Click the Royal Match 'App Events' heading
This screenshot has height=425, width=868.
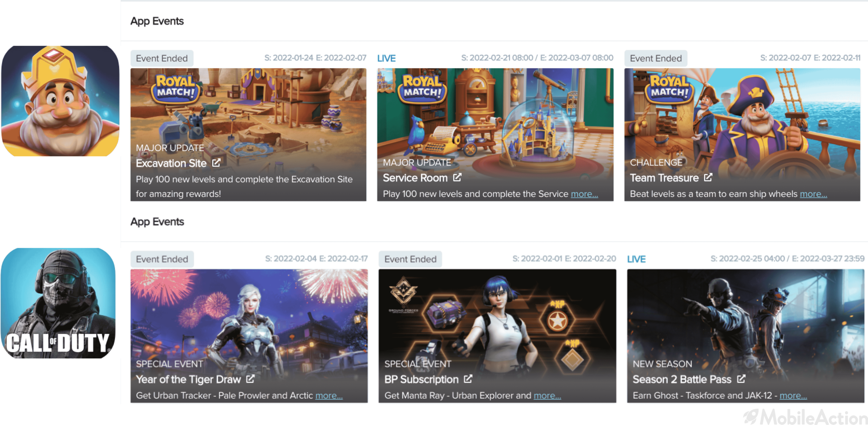(157, 21)
